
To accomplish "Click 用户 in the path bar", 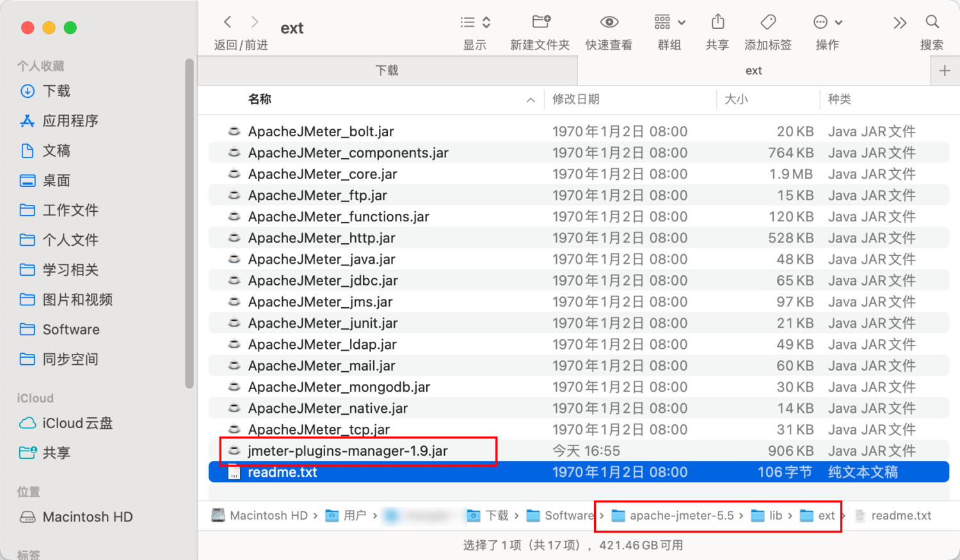I will tap(346, 515).
